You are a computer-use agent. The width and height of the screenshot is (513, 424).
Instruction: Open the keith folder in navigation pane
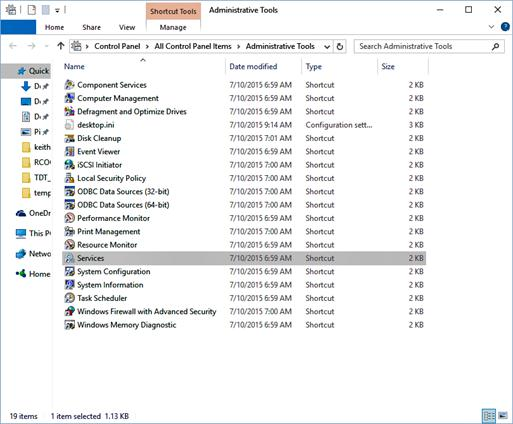coord(36,147)
